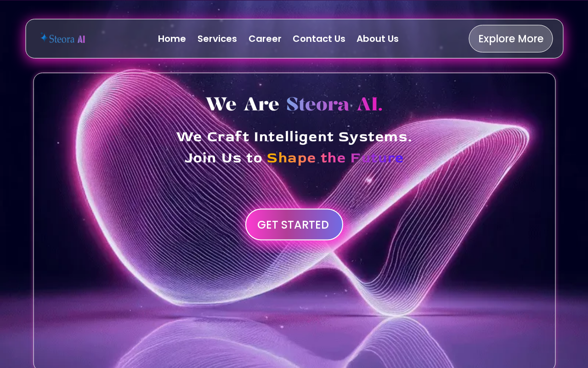Click the gradient "Shape the Future" text
Screen dimensions: 588x368
point(335,158)
